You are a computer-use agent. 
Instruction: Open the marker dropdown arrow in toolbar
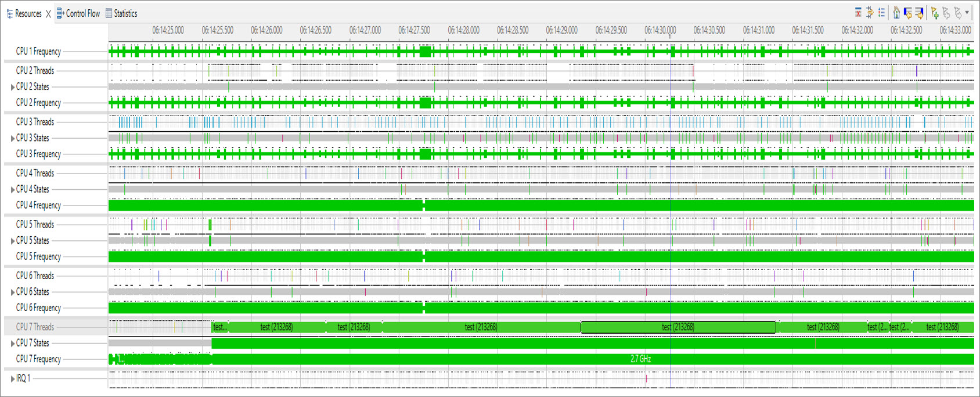coord(967,13)
